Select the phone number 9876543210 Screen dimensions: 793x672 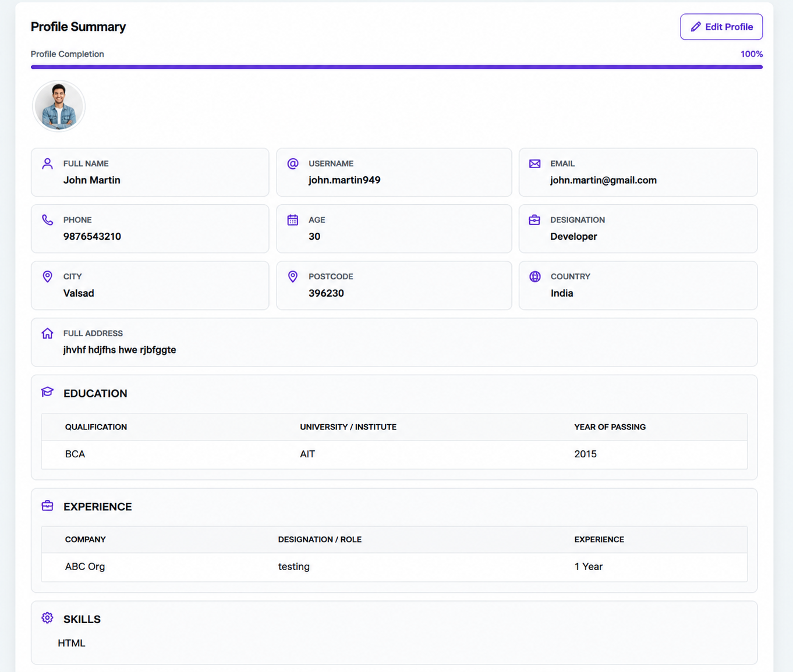click(x=92, y=237)
